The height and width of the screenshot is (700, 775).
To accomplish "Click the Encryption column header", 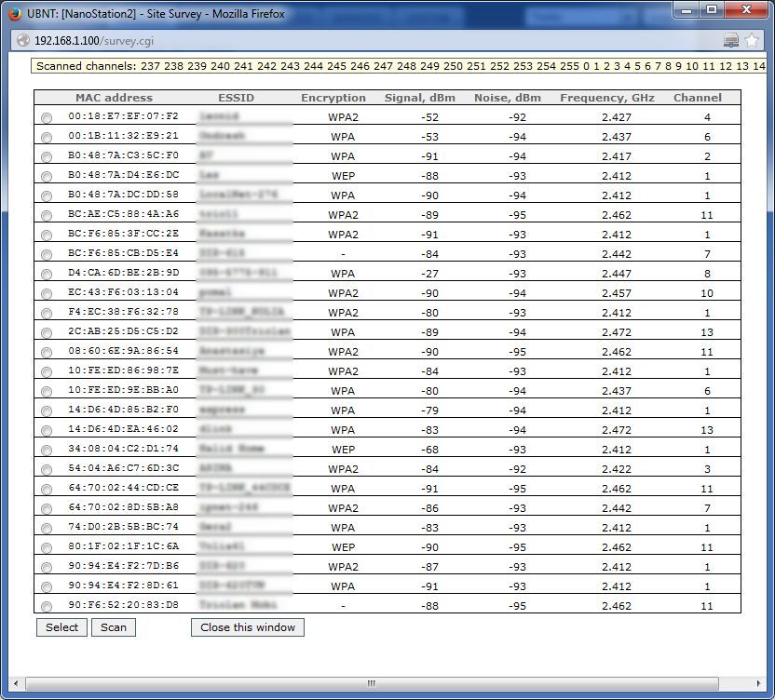I will pyautogui.click(x=333, y=98).
